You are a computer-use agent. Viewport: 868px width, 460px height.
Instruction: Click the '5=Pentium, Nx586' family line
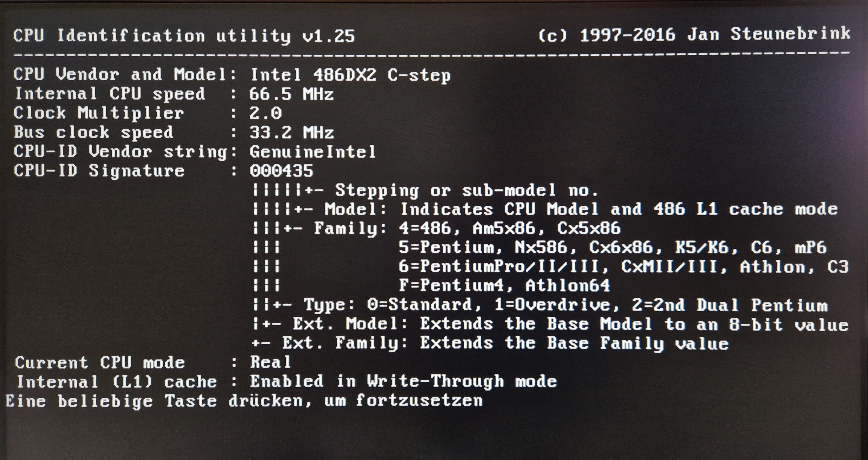(x=613, y=247)
